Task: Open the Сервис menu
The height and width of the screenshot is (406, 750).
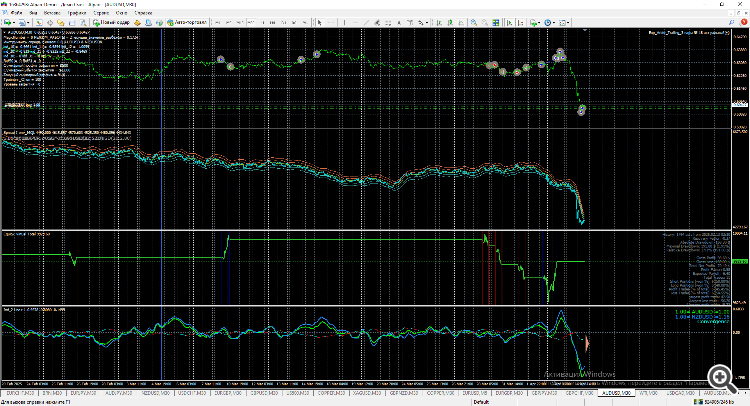Action: (101, 13)
